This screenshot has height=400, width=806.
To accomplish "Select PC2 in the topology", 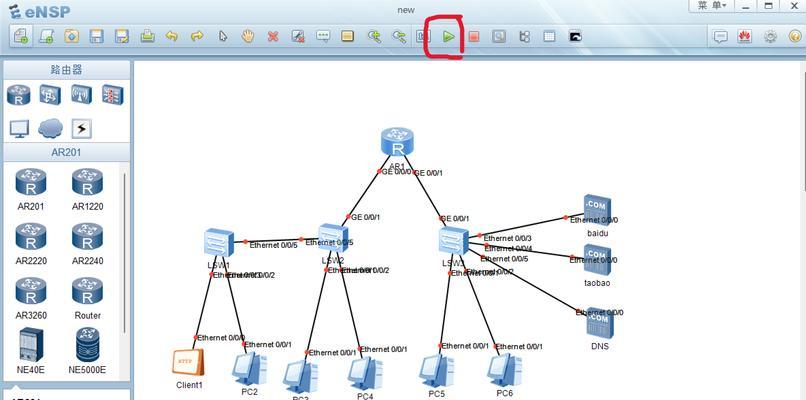I will 249,369.
